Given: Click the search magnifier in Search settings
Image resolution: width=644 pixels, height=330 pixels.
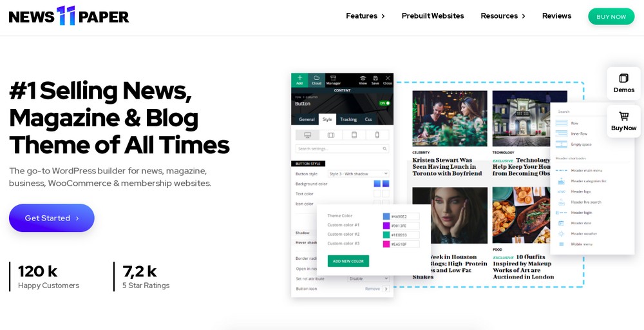Looking at the screenshot, I should [384, 149].
